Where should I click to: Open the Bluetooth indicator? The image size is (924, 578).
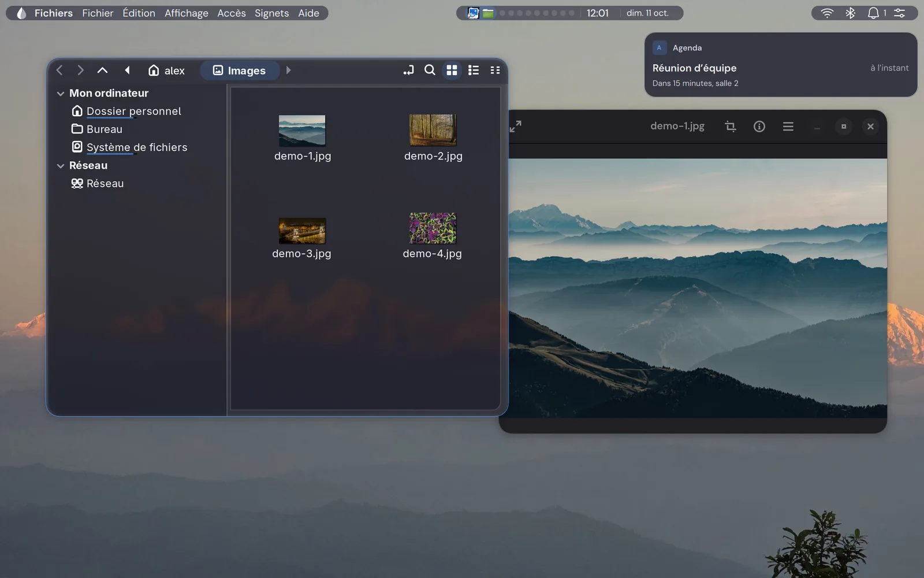[850, 13]
